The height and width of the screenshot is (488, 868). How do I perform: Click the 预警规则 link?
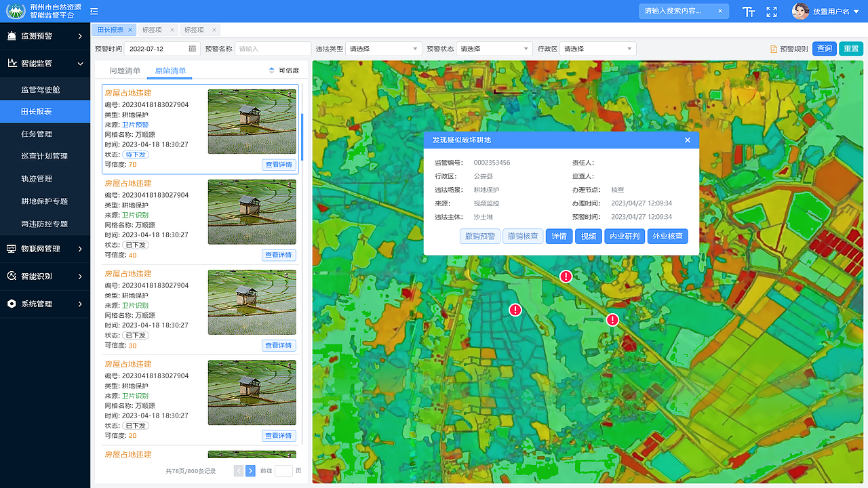click(793, 49)
